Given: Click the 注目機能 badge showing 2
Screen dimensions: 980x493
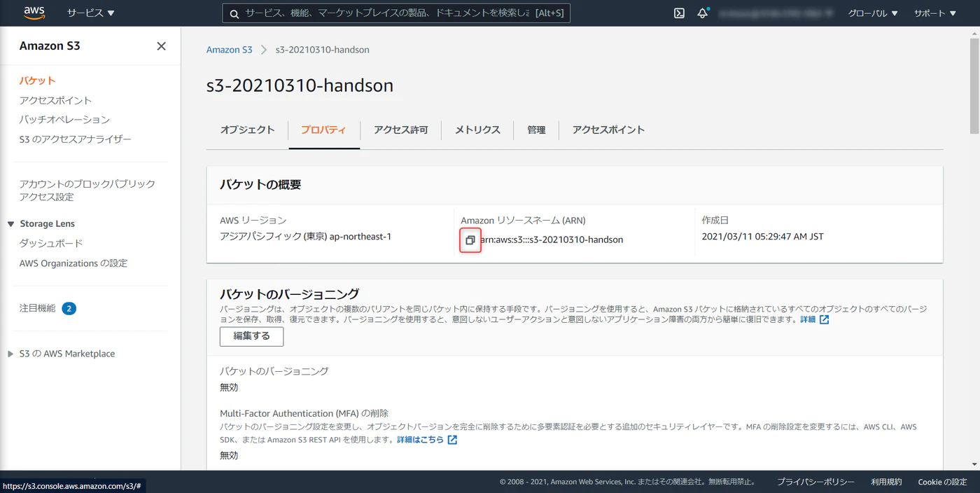Looking at the screenshot, I should coord(69,308).
